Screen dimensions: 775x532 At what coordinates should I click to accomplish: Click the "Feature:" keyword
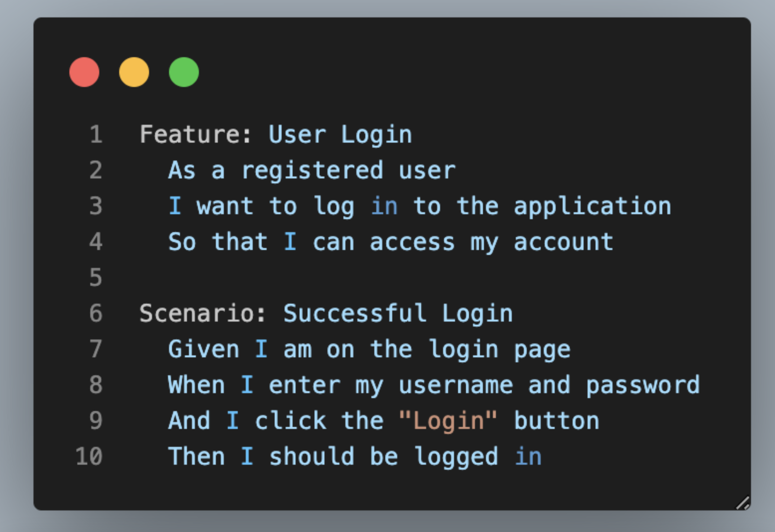(x=195, y=134)
